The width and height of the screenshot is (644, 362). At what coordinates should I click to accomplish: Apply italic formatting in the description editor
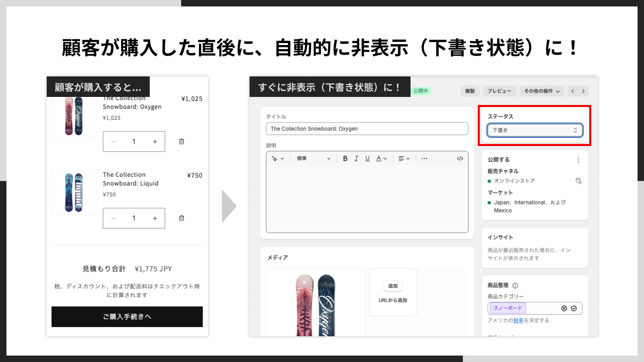(x=356, y=158)
